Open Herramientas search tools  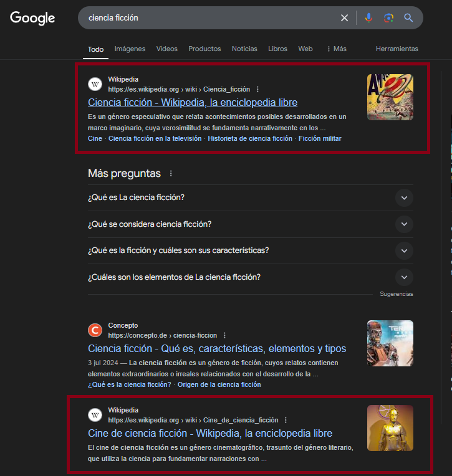pyautogui.click(x=397, y=49)
